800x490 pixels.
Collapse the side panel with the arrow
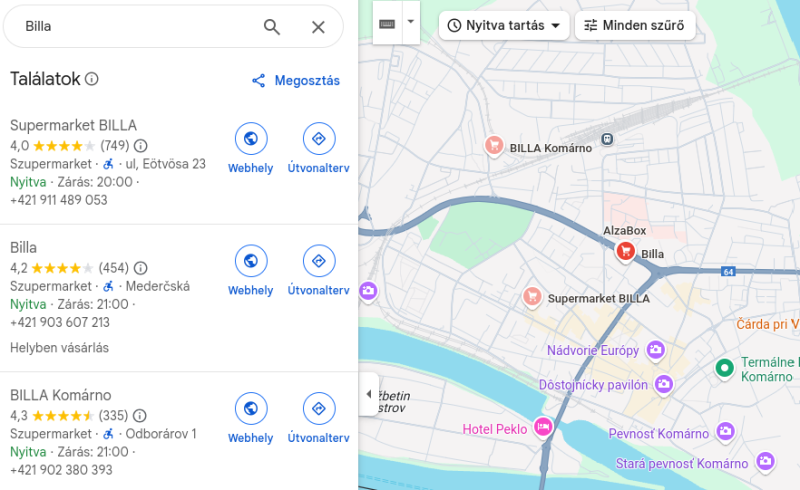(x=368, y=394)
